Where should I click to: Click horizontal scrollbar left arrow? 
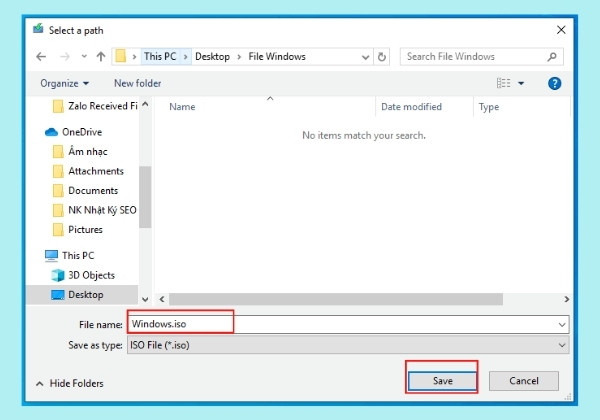click(162, 299)
